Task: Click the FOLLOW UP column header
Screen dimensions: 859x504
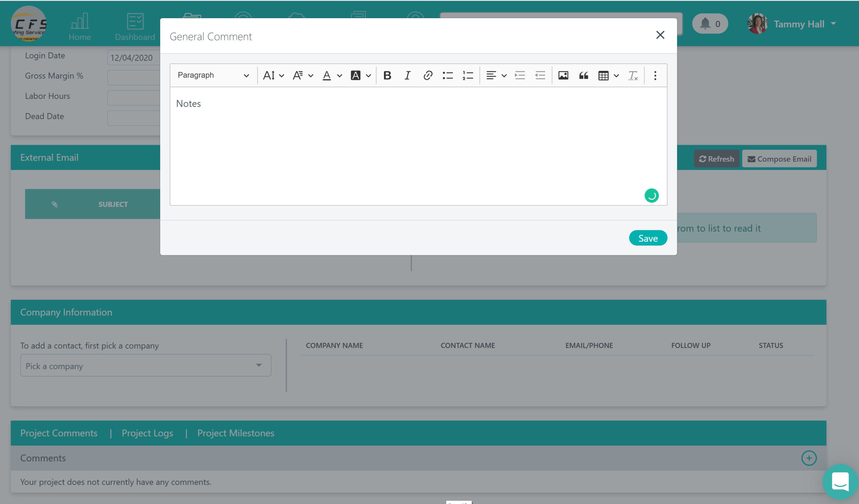Action: tap(691, 345)
